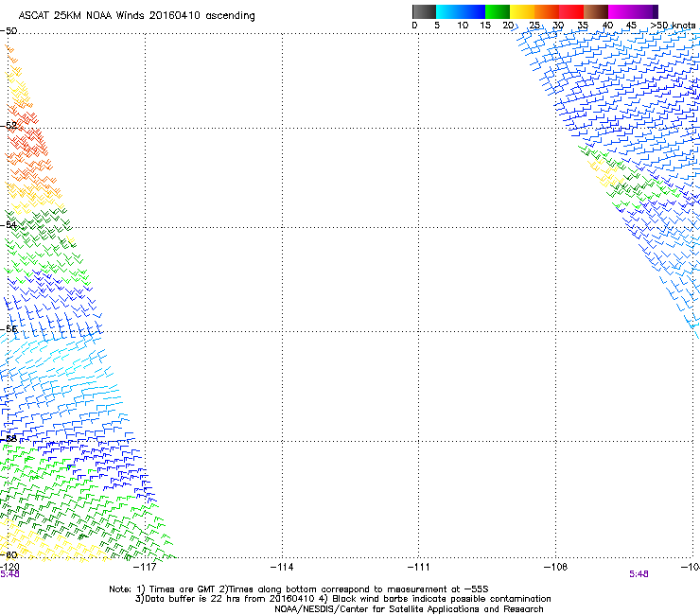The image size is (700, 615).
Task: Select the gray 0-5 knots legend swatch
Action: pyautogui.click(x=424, y=11)
